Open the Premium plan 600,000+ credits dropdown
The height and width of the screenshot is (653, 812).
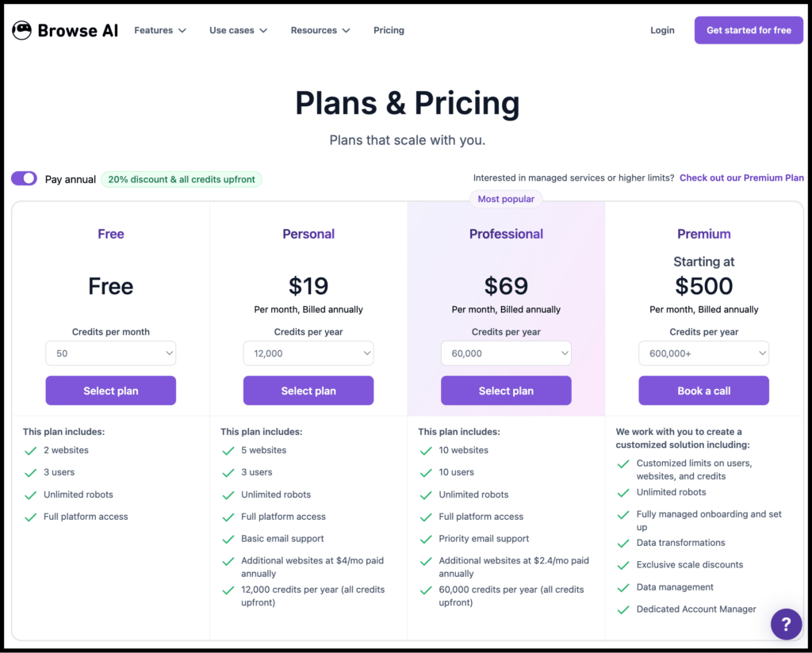(x=703, y=353)
